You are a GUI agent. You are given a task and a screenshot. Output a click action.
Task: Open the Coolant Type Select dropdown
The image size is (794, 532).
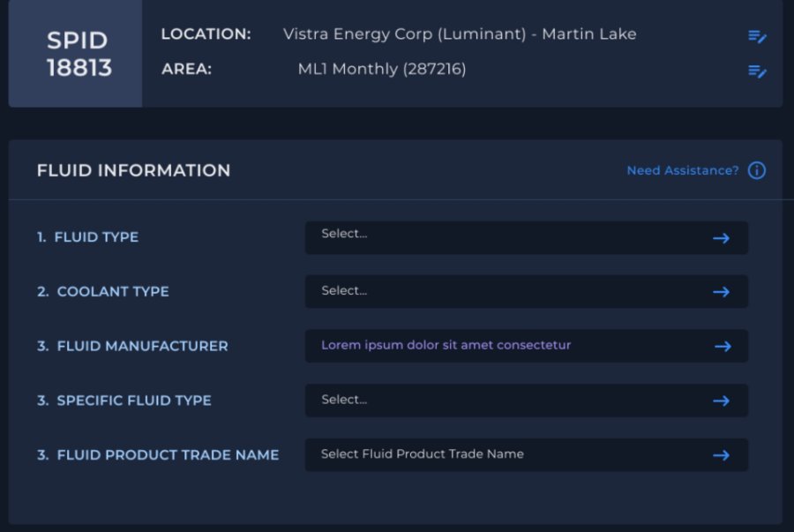[x=527, y=291]
